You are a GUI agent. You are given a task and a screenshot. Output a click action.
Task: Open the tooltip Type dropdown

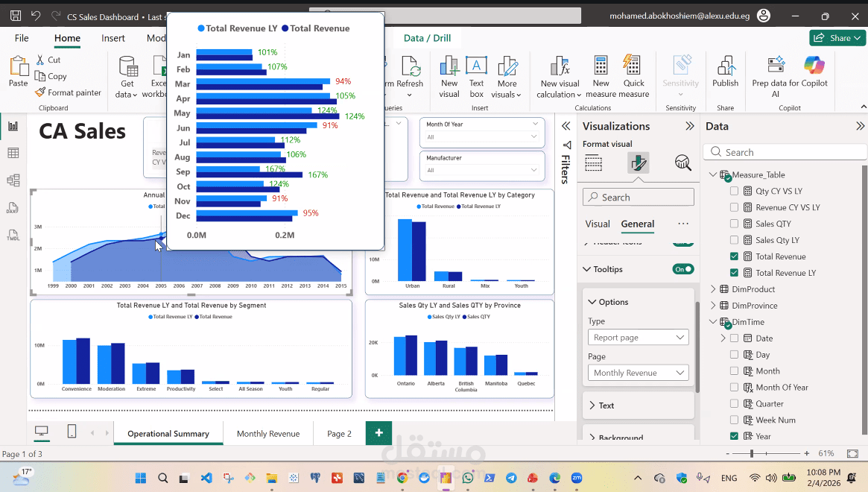pos(639,338)
